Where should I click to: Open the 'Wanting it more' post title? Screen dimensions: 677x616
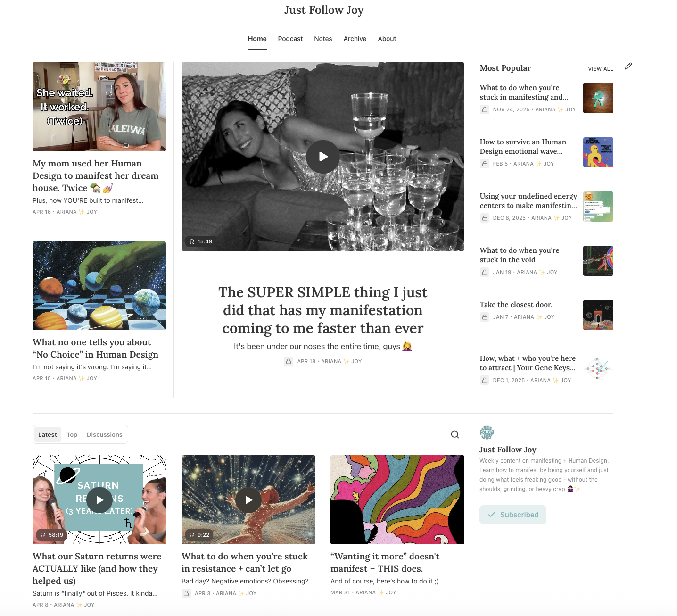click(x=385, y=562)
